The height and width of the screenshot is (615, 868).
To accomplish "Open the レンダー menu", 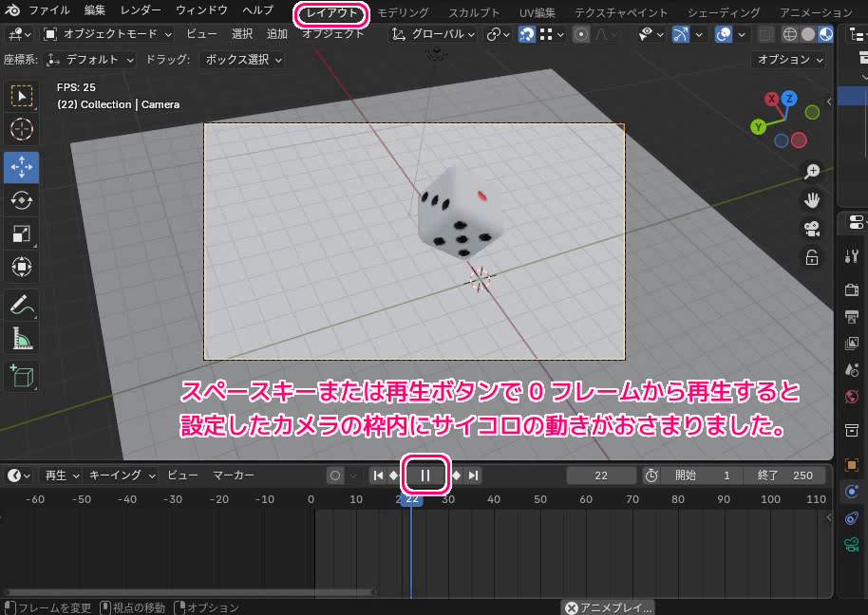I will point(141,10).
